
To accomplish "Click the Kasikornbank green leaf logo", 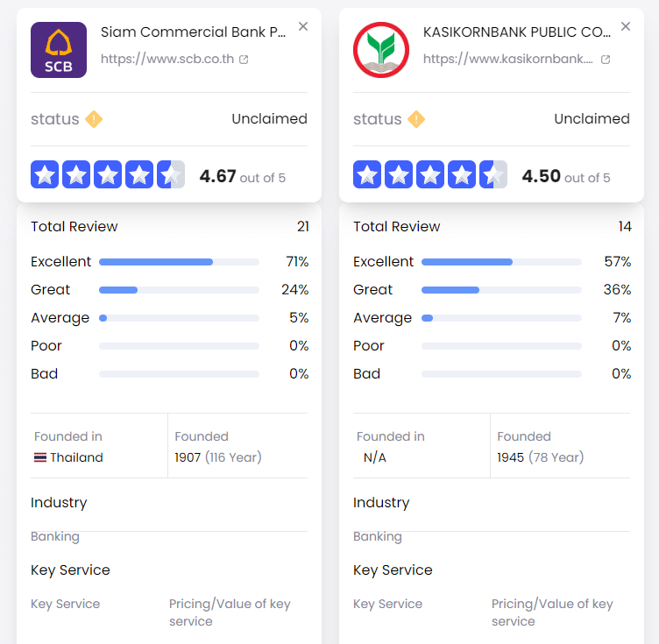I will tap(381, 50).
